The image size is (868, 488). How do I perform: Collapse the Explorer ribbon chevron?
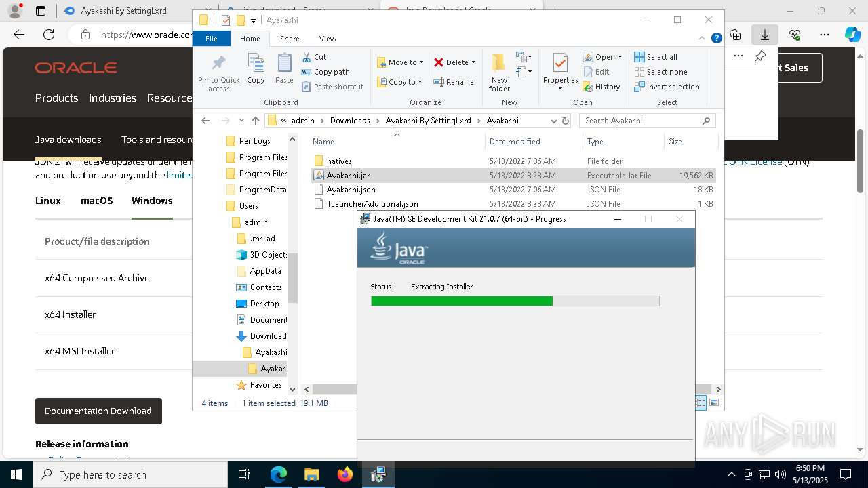(703, 39)
